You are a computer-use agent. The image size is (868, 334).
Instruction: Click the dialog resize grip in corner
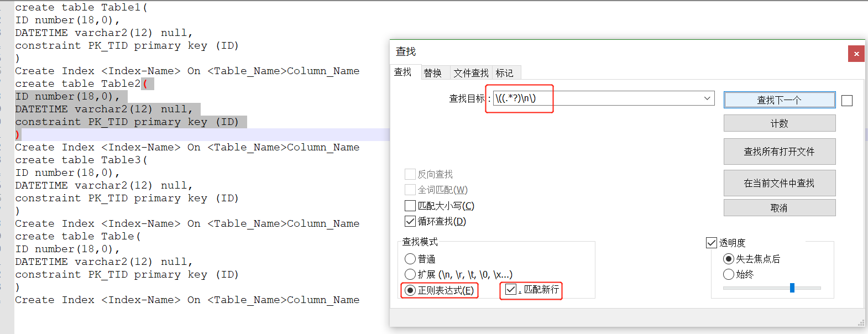point(861,322)
